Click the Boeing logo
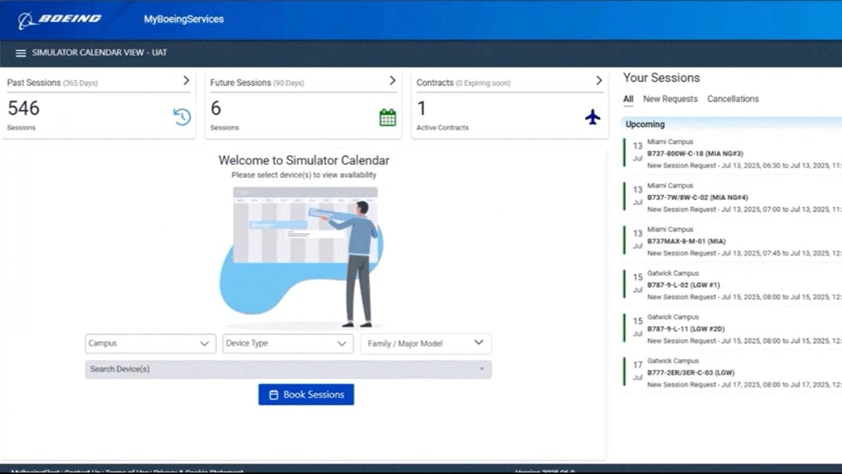 60,19
